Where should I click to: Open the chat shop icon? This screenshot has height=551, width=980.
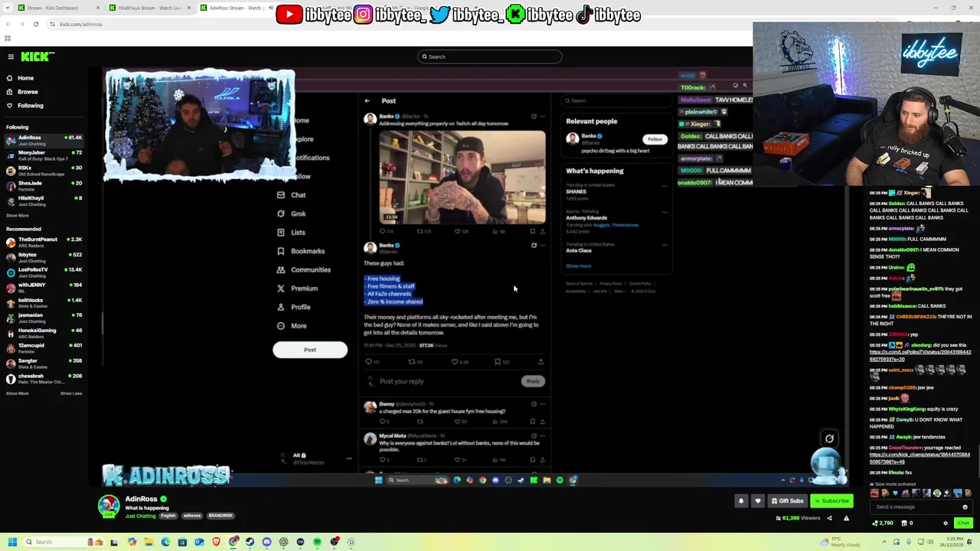904,523
